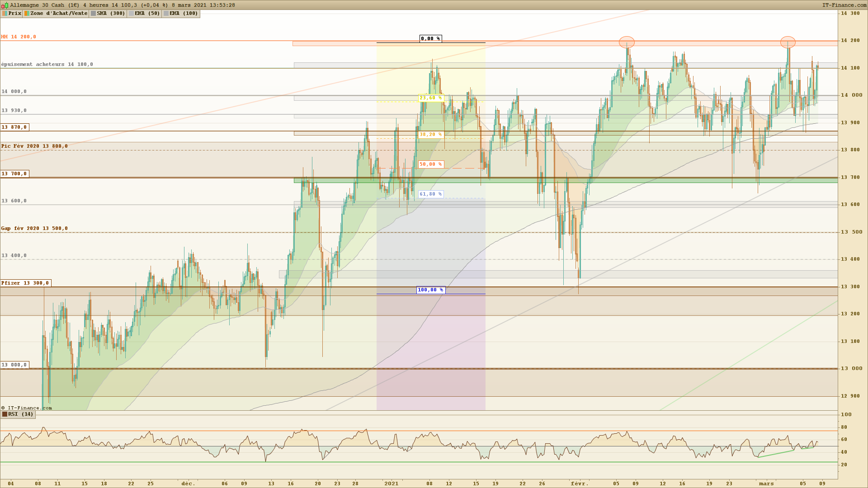Viewport: 868px width, 488px height.
Task: Click the 13 870,0 horizontal line label
Action: (14, 127)
